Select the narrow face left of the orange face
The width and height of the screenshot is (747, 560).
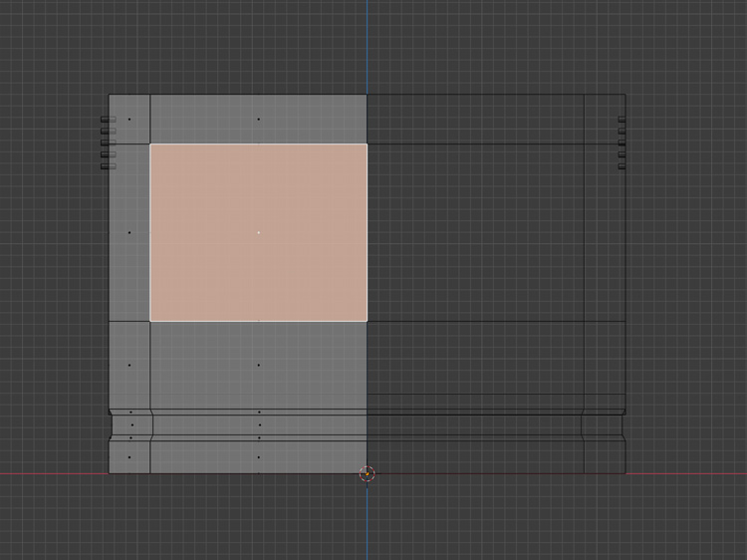(129, 232)
